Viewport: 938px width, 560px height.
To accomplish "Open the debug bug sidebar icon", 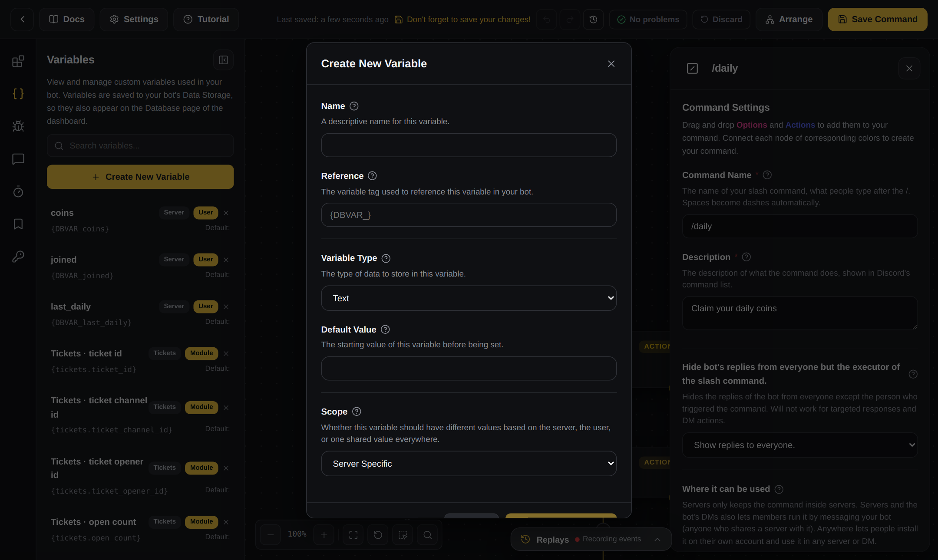I will (18, 126).
